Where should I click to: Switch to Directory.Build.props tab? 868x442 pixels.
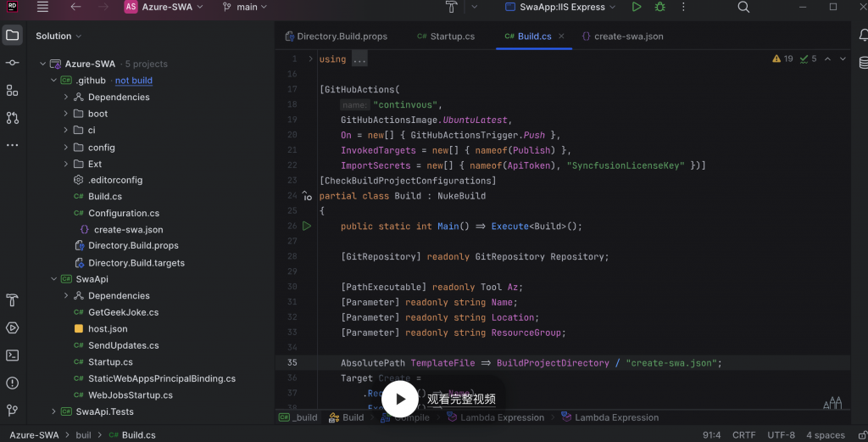pyautogui.click(x=337, y=36)
